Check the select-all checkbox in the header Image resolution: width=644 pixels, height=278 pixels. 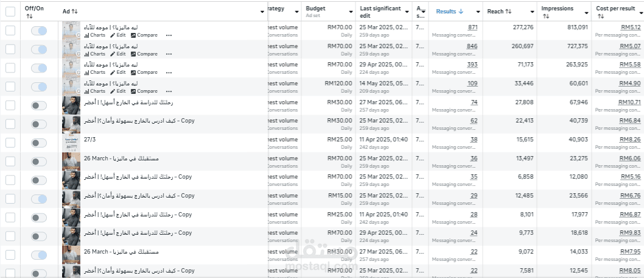[x=10, y=11]
